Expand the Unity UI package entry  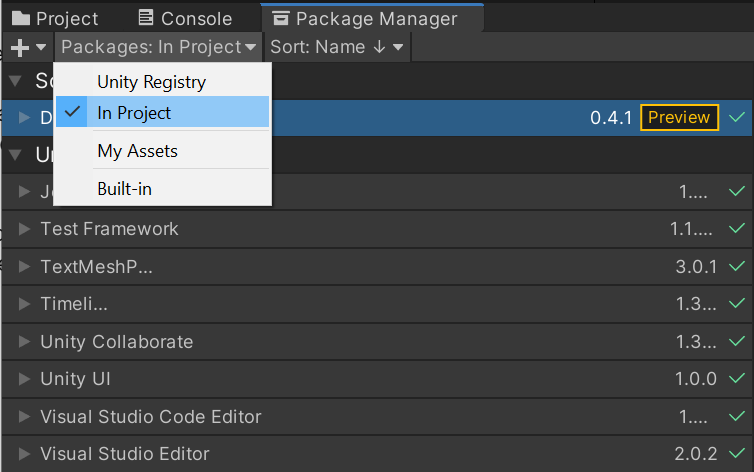click(x=25, y=379)
